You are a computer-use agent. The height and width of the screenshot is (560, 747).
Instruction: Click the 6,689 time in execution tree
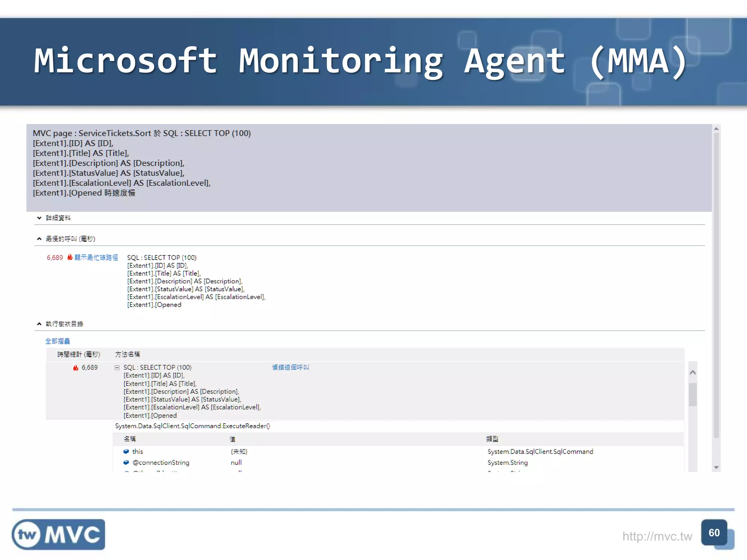coord(90,367)
